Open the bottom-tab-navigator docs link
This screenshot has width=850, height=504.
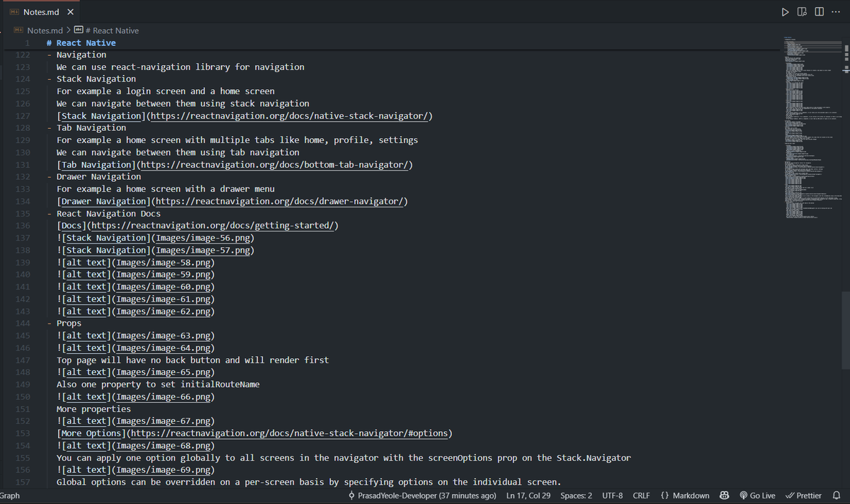click(276, 165)
